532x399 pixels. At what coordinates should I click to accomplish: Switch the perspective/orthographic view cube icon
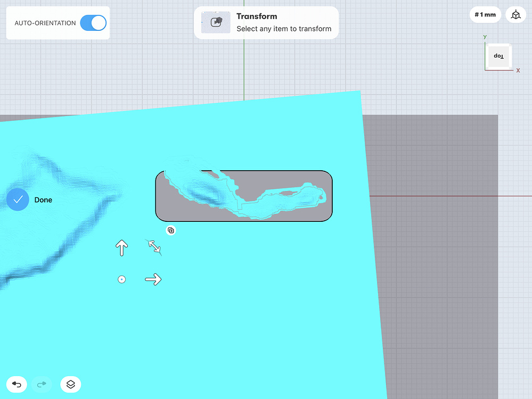pos(515,14)
